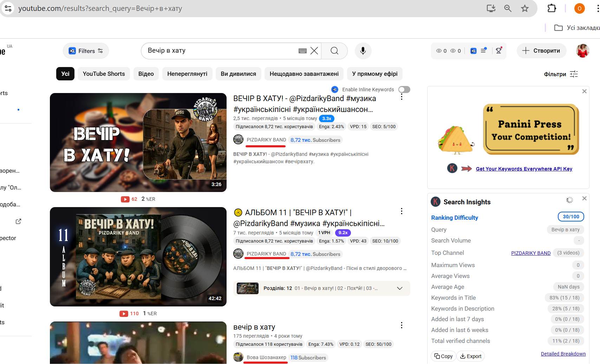This screenshot has width=600, height=364.
Task: Open virtual keyboard icon in search box
Action: point(302,51)
